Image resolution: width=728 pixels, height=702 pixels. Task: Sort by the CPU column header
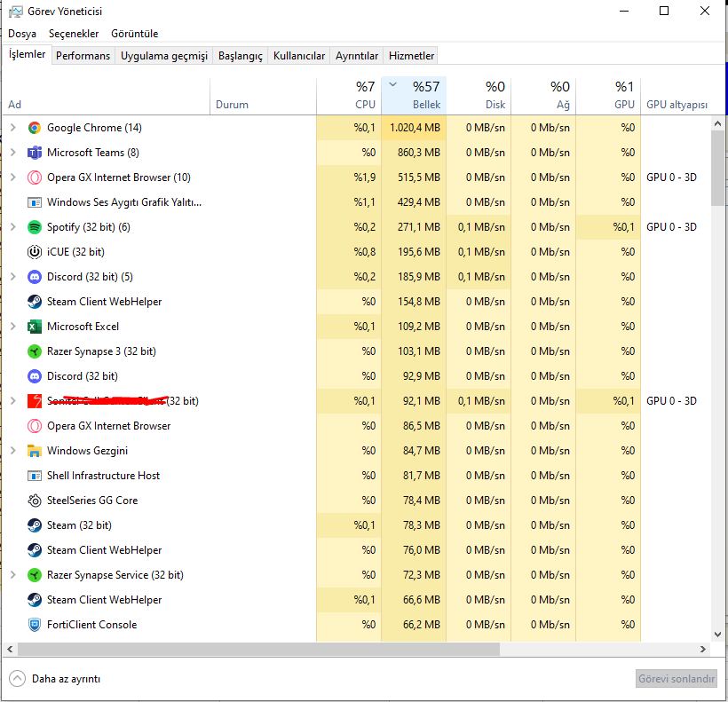pyautogui.click(x=349, y=96)
